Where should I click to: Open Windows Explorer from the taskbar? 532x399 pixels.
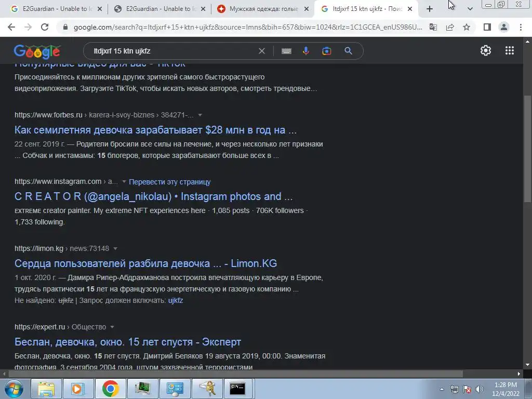click(x=46, y=389)
